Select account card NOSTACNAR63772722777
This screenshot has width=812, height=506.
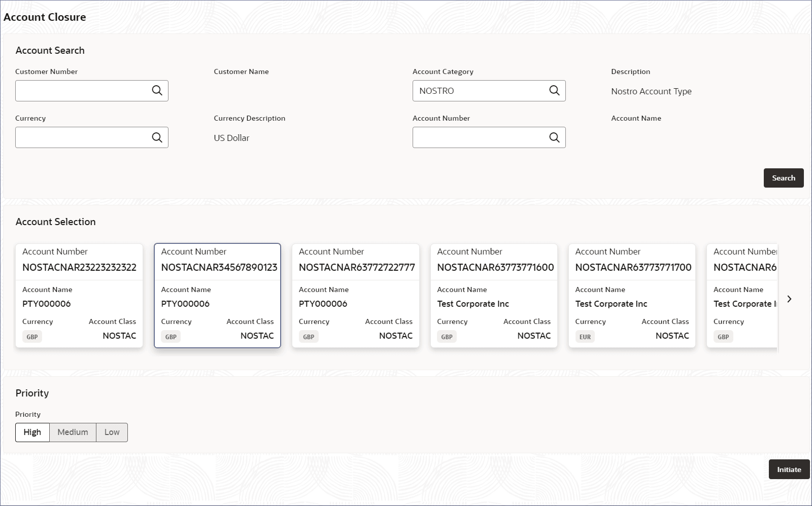click(x=356, y=296)
